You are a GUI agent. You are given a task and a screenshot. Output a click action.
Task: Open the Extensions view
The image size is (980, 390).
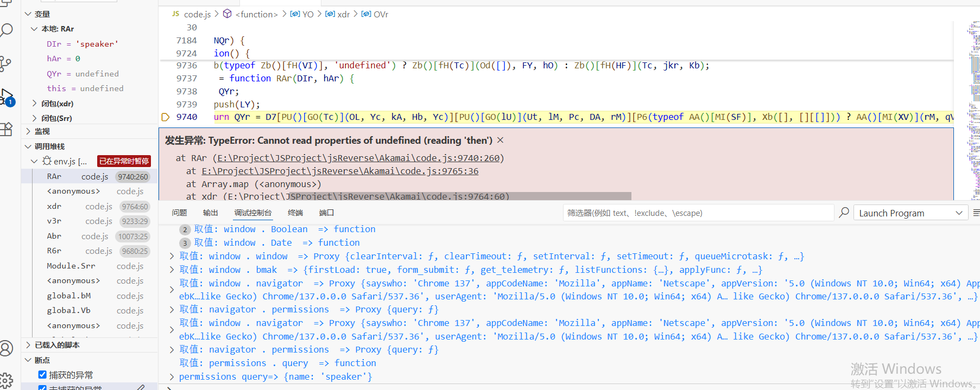point(7,129)
